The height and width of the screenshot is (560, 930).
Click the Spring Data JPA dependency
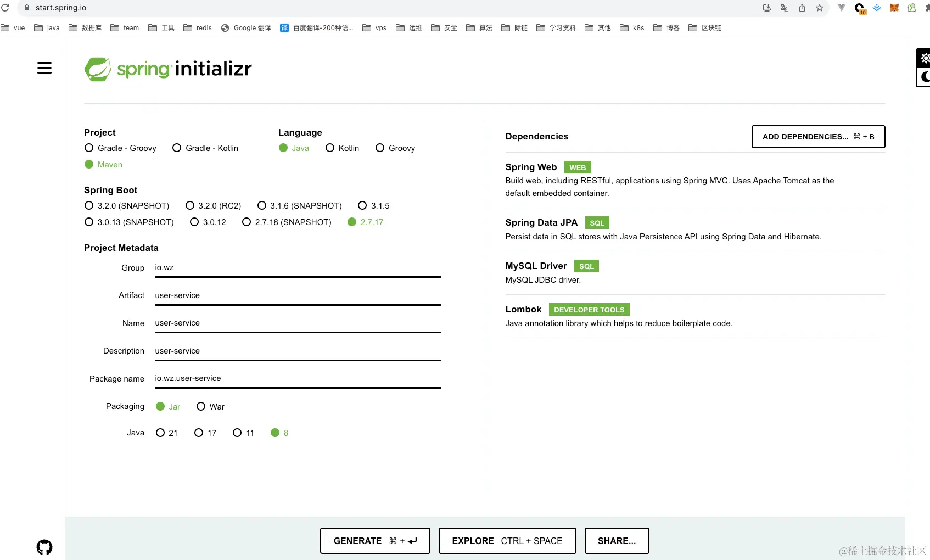pyautogui.click(x=695, y=229)
